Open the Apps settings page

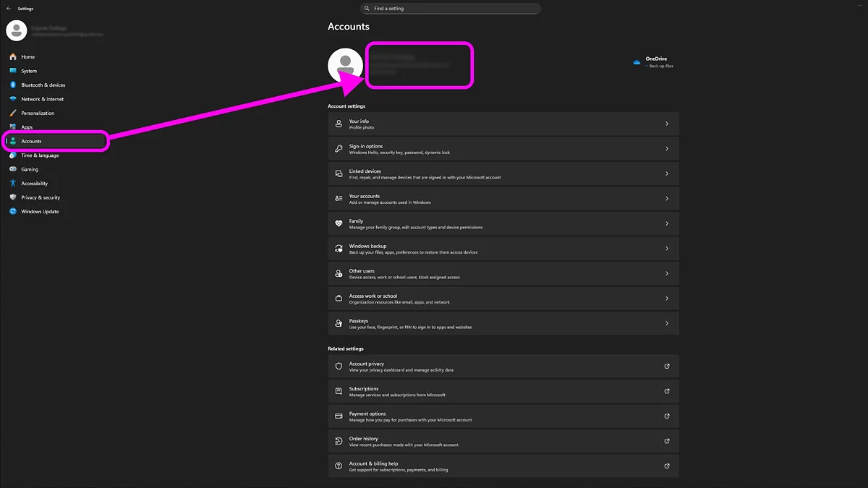click(27, 127)
